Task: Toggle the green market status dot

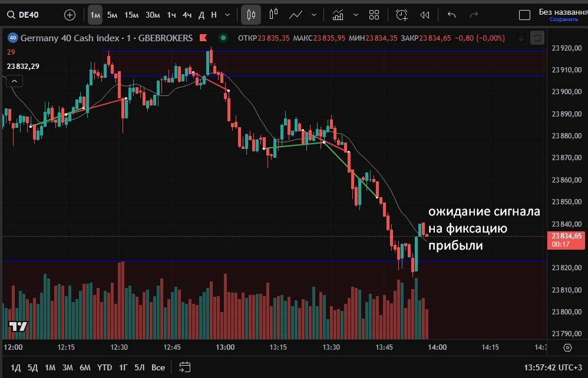Action: [x=223, y=38]
